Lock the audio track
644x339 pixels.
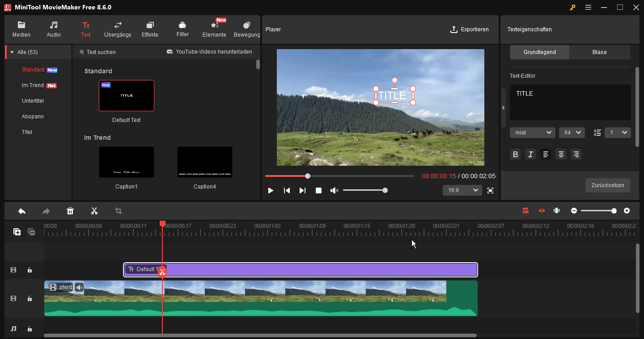click(x=30, y=329)
